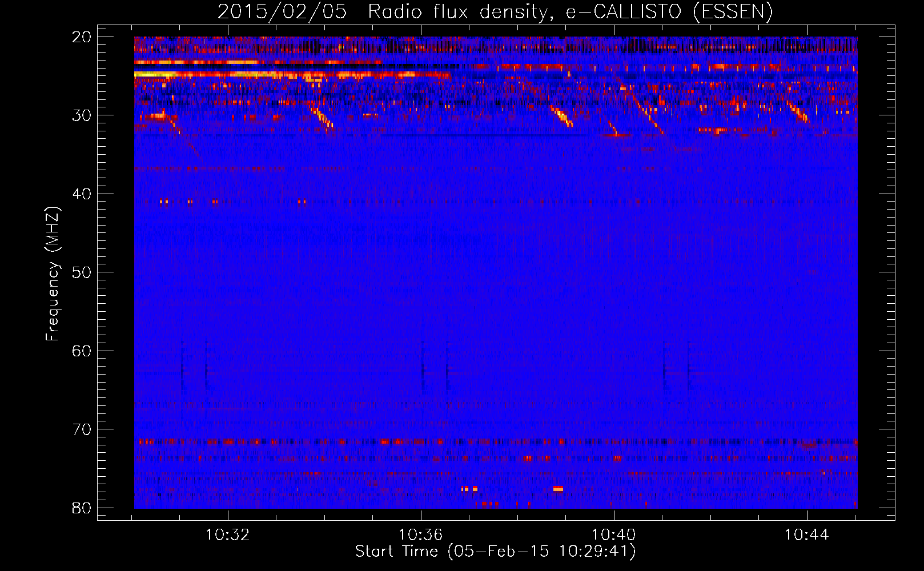Click the red interference line near 72 MHz

coord(496,441)
